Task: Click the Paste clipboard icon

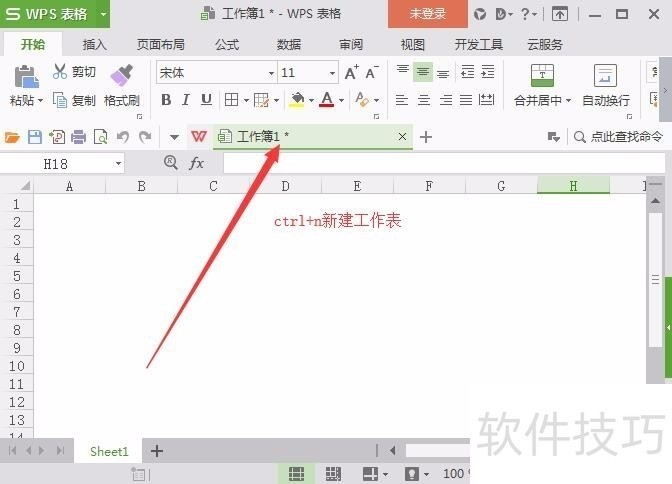Action: [26, 77]
